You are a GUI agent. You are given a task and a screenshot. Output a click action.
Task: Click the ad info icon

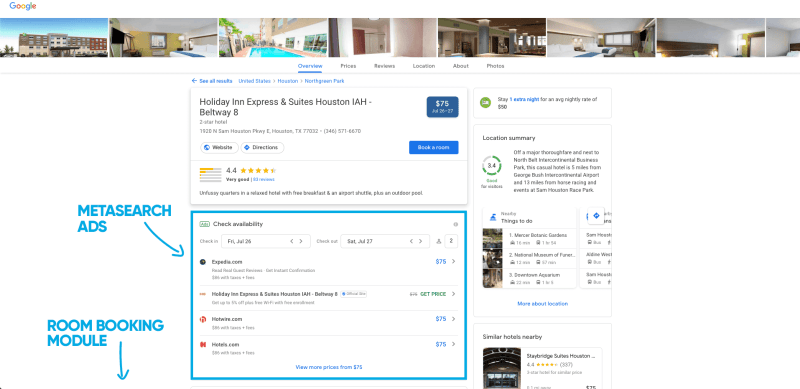tap(456, 225)
